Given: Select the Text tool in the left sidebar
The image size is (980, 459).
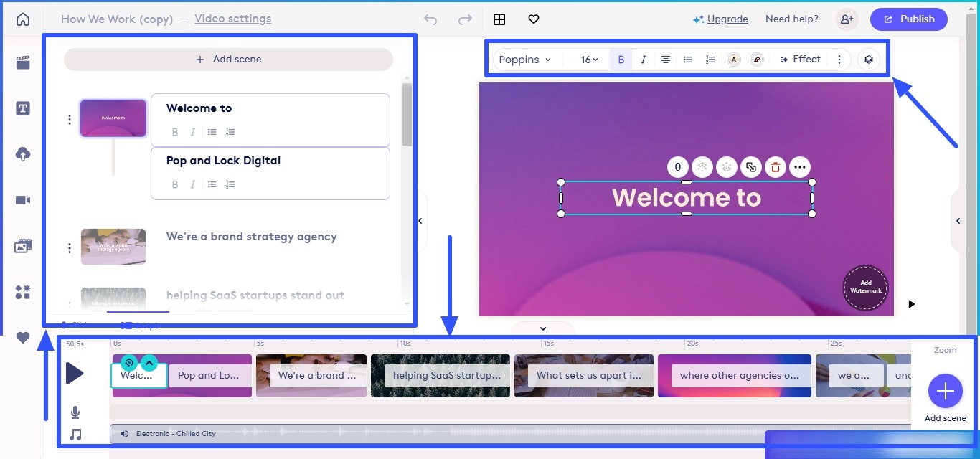Looking at the screenshot, I should [x=22, y=108].
